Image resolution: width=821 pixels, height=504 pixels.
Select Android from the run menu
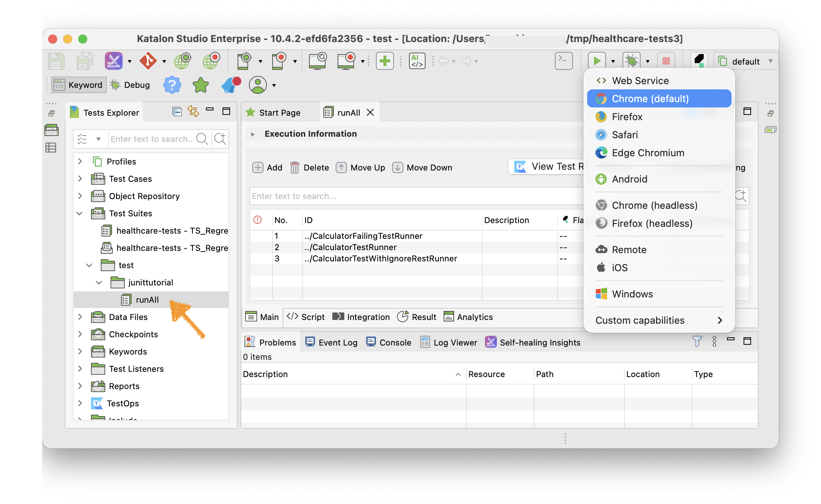point(659,179)
